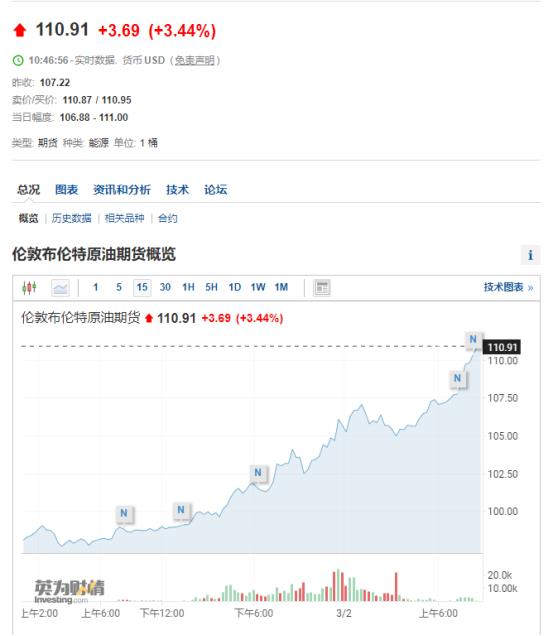Screen dimensions: 554x636
Task: Click the 伦敦布伦特原油期货概览 heading
Action: (x=94, y=255)
